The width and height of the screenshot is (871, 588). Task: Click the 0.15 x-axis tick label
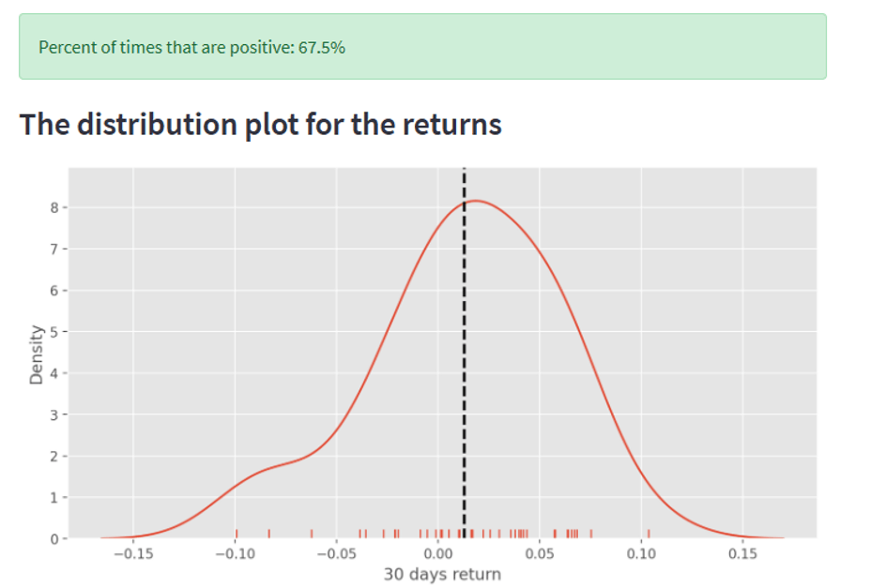[742, 553]
